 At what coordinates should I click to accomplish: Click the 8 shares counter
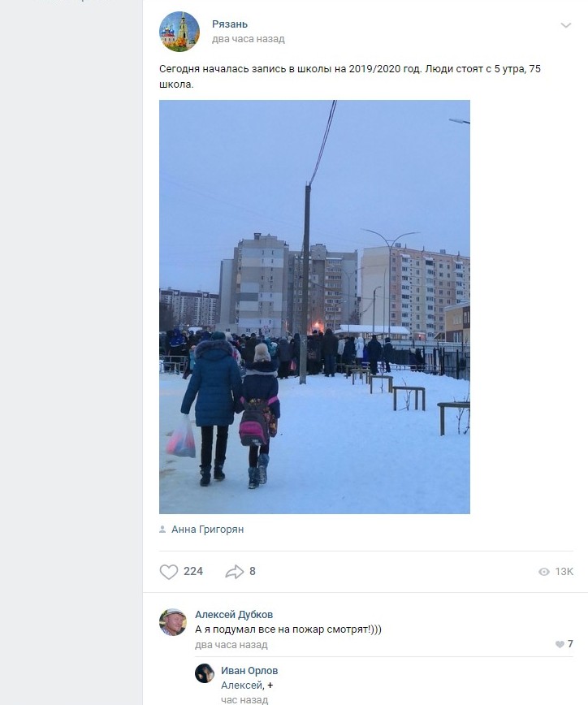(x=253, y=572)
